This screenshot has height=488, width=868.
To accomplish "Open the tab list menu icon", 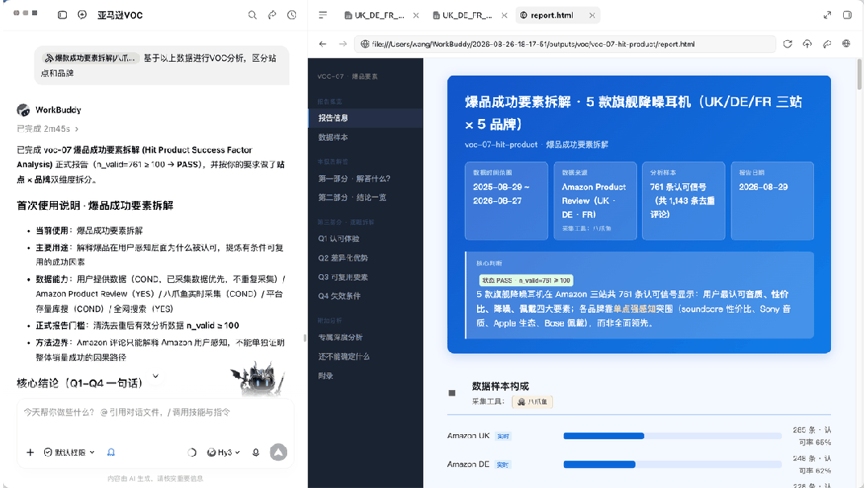I will pos(323,15).
